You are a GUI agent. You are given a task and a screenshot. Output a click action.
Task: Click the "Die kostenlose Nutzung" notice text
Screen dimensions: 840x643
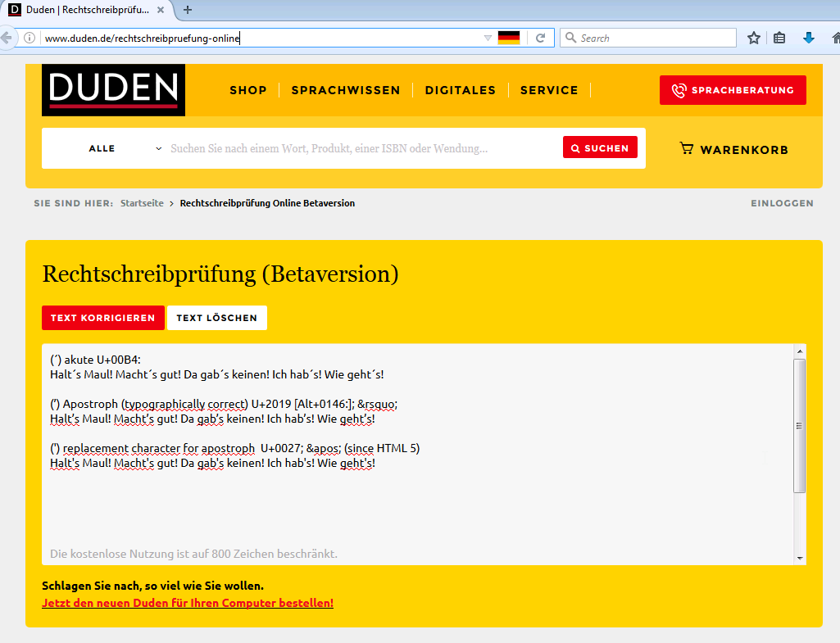[x=193, y=554]
